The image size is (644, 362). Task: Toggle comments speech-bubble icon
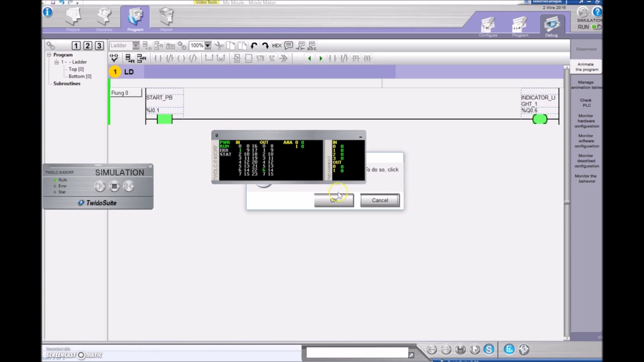(x=289, y=46)
